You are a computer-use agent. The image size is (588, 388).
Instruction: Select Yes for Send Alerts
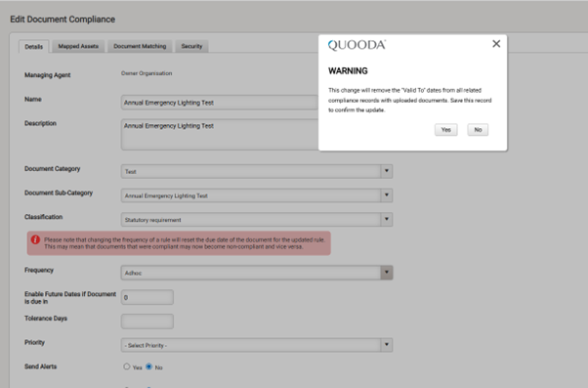click(x=127, y=366)
